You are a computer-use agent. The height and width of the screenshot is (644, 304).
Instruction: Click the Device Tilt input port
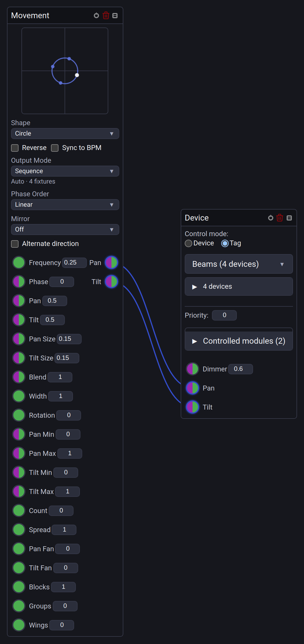[x=193, y=407]
